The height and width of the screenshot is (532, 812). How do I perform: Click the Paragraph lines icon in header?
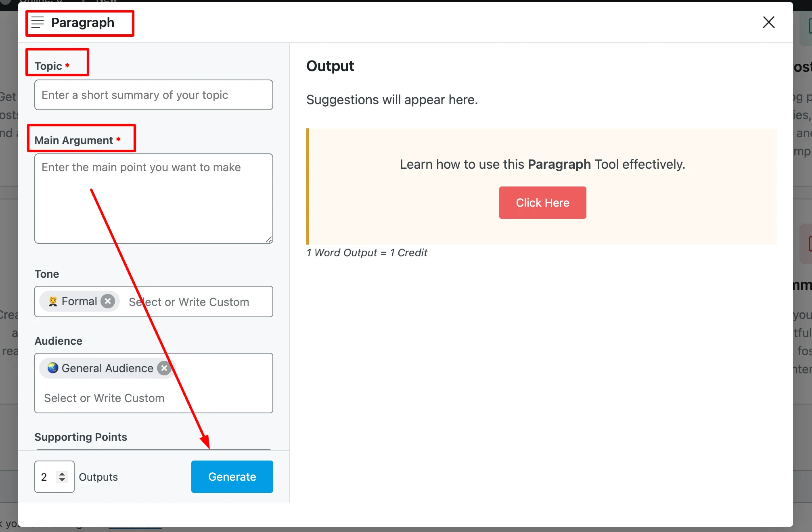click(x=38, y=23)
